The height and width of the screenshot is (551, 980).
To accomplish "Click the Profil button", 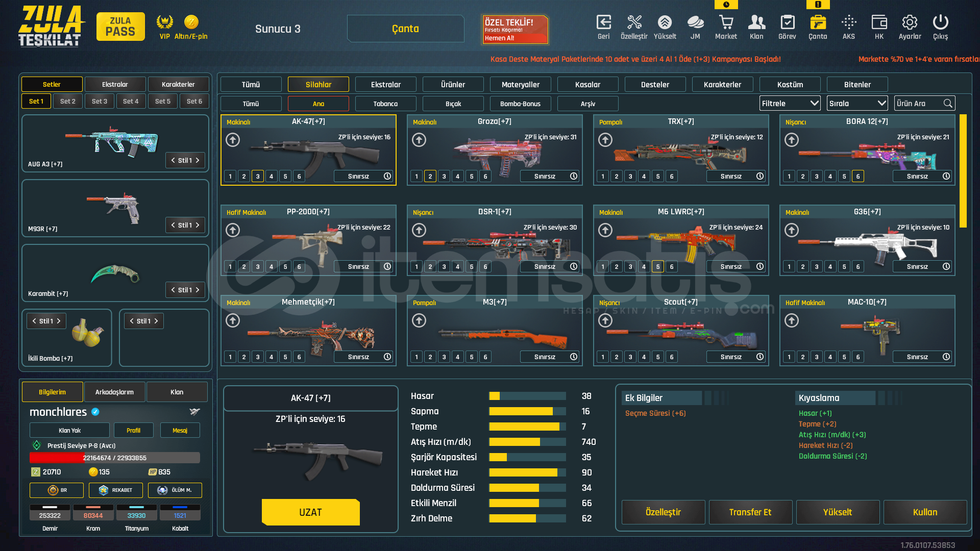I will tap(133, 430).
